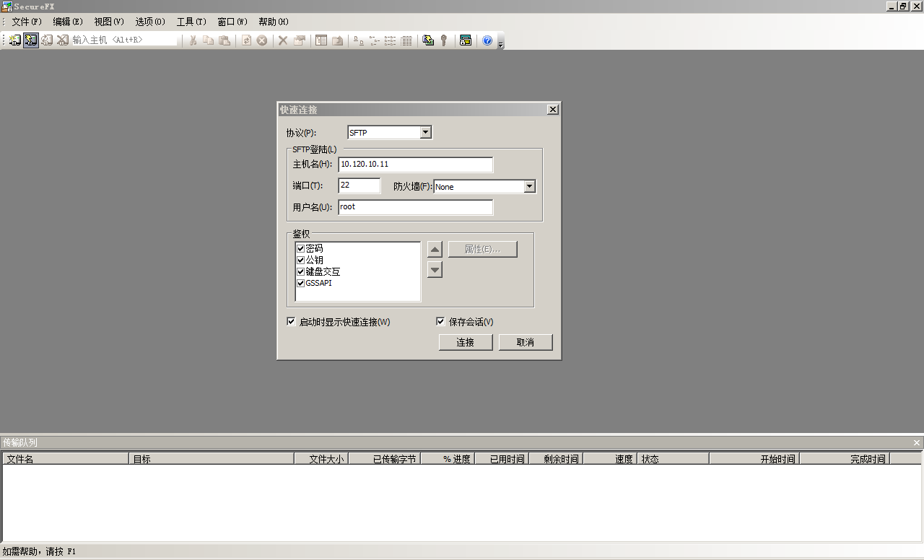Toggle 启动时显示快速连接 checkbox

point(291,321)
